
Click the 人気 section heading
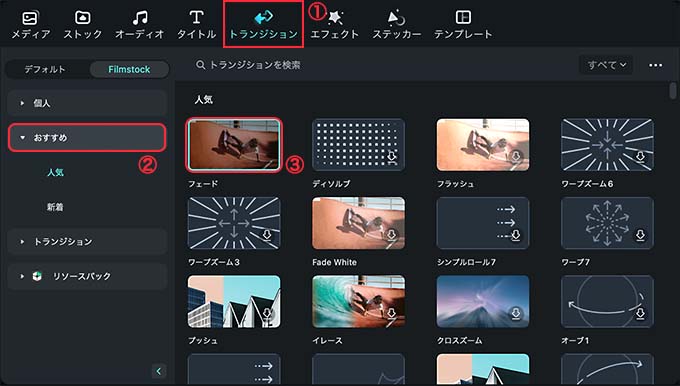pos(203,100)
